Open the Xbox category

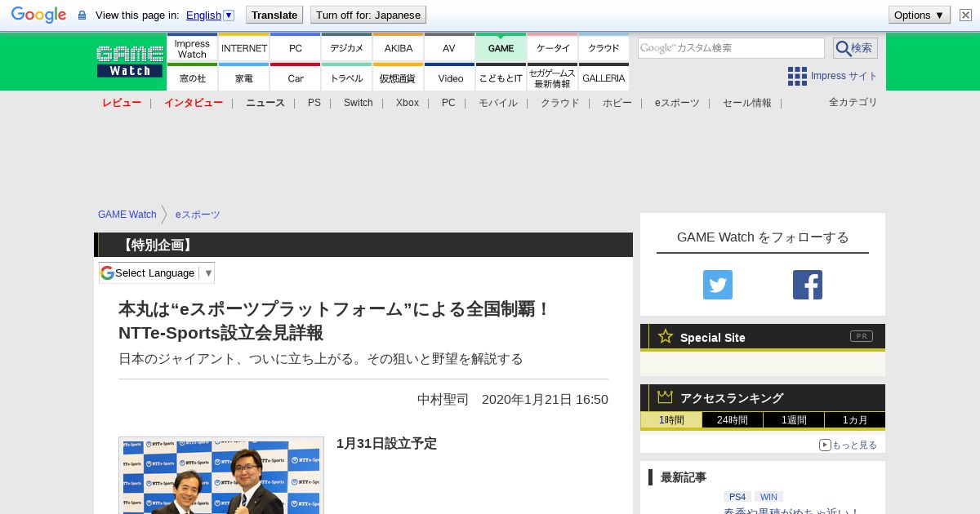pos(408,103)
